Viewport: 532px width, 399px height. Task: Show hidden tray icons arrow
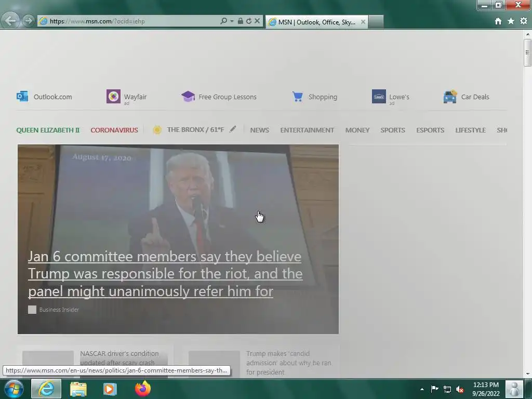pyautogui.click(x=422, y=389)
